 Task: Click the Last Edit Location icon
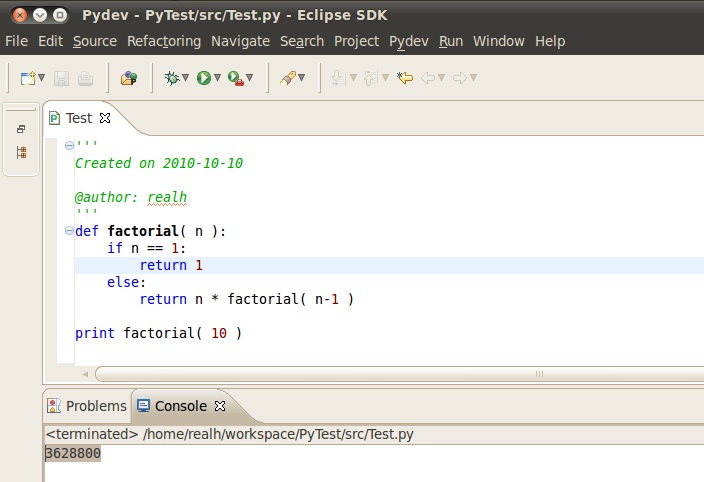coord(404,77)
